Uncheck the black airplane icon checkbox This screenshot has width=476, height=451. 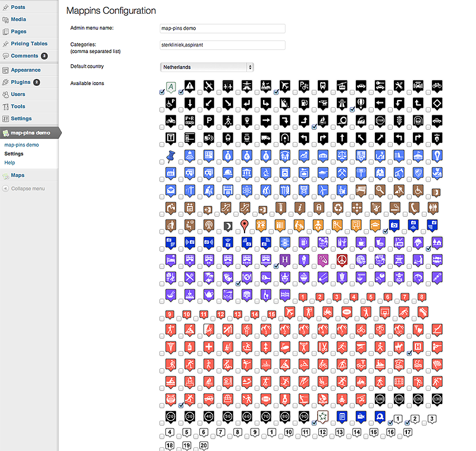(276, 93)
